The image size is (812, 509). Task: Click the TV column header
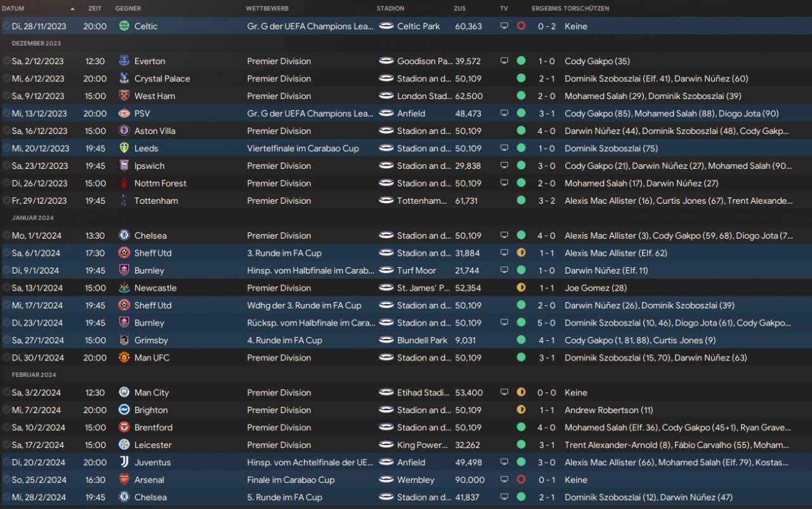(504, 9)
